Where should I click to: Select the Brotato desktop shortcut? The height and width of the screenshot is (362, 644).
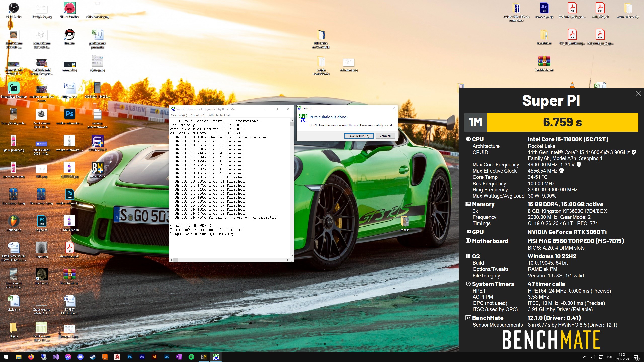[x=70, y=37]
